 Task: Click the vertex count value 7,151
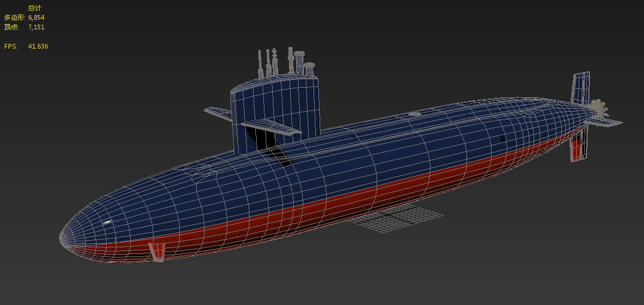pyautogui.click(x=36, y=27)
